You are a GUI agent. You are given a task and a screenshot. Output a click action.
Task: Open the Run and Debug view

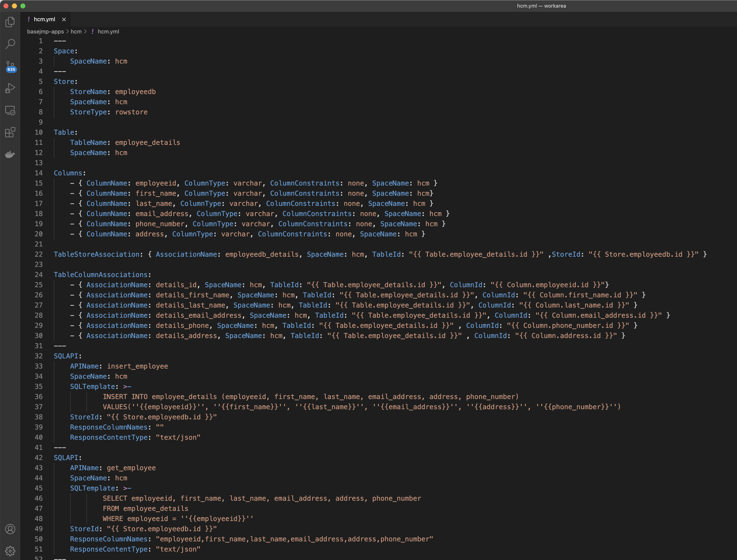click(10, 88)
